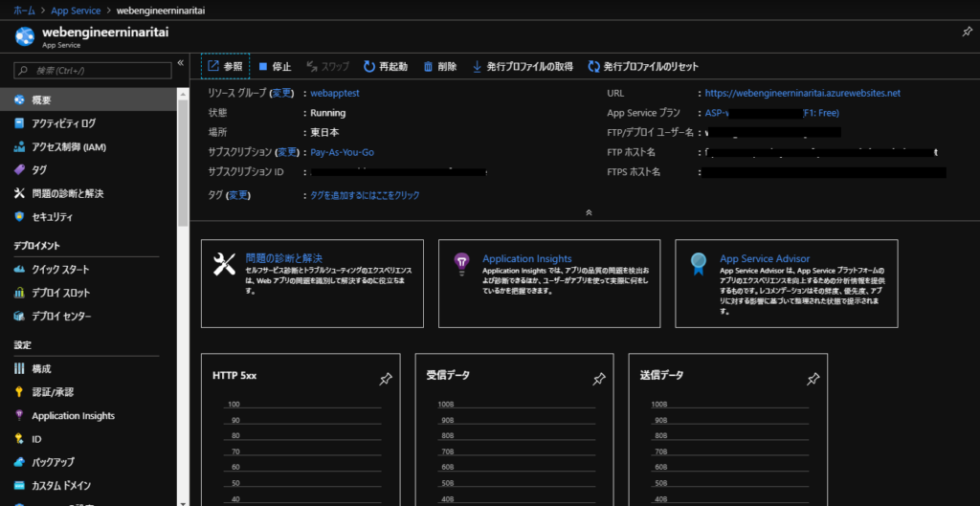This screenshot has width=980, height=506.
Task: Click the 送信データ chart title
Action: click(661, 376)
